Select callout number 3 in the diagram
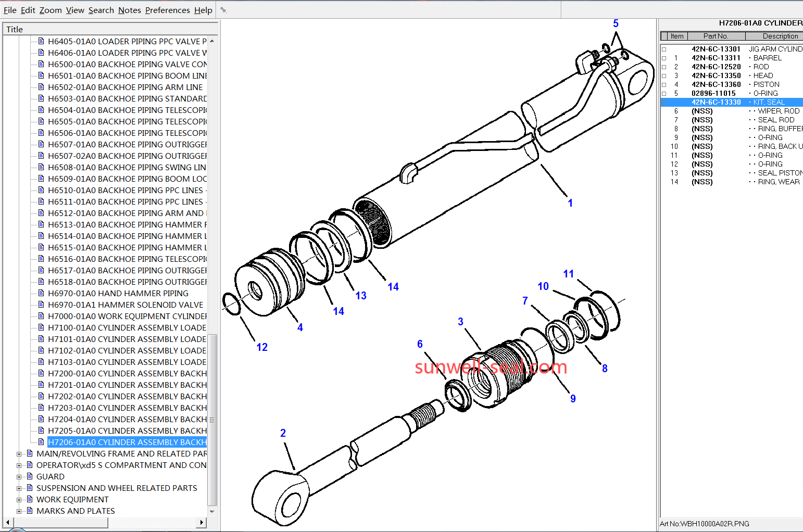This screenshot has height=532, width=803. pyautogui.click(x=460, y=322)
